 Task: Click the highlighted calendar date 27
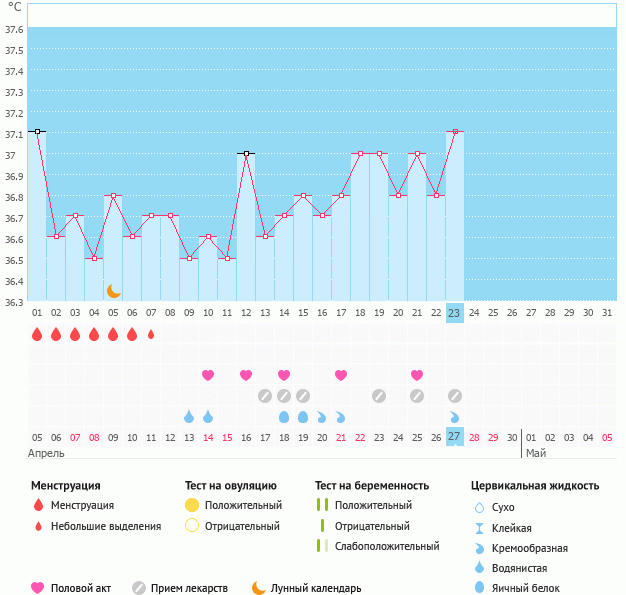click(454, 436)
